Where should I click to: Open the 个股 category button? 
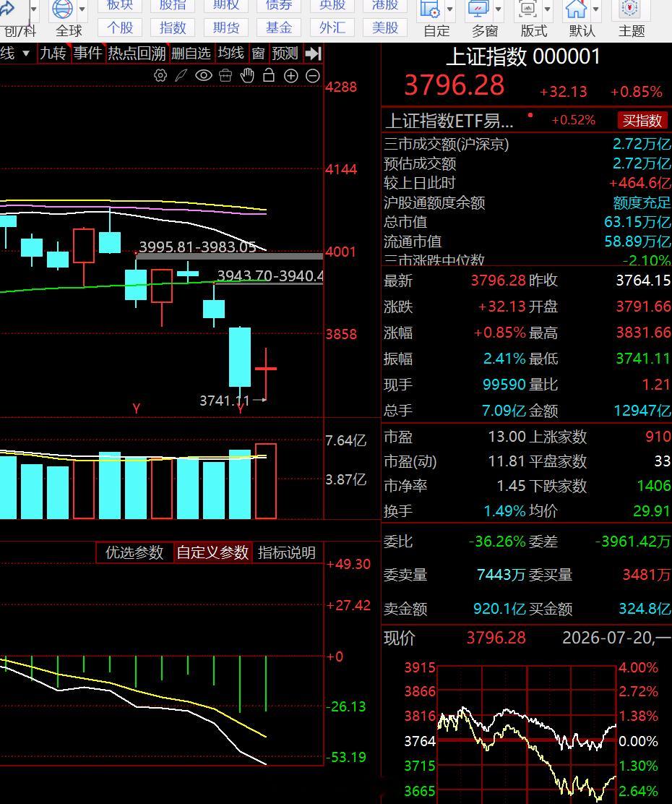pyautogui.click(x=120, y=27)
